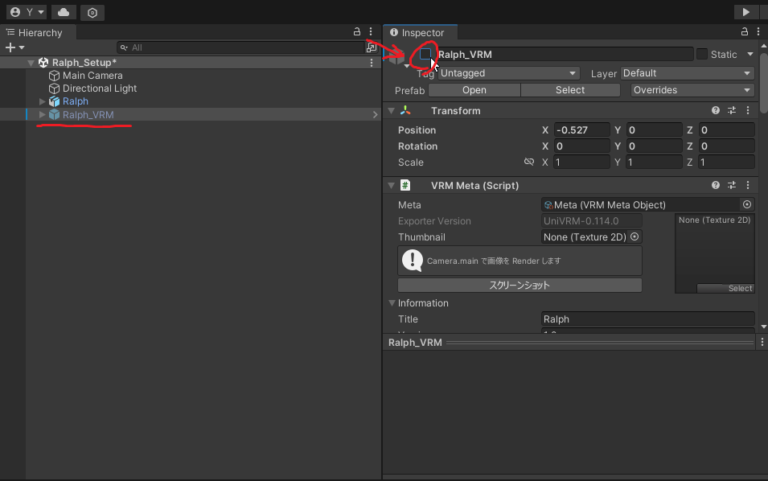Click the prefab Open button
This screenshot has height=481, width=768.
[x=474, y=90]
